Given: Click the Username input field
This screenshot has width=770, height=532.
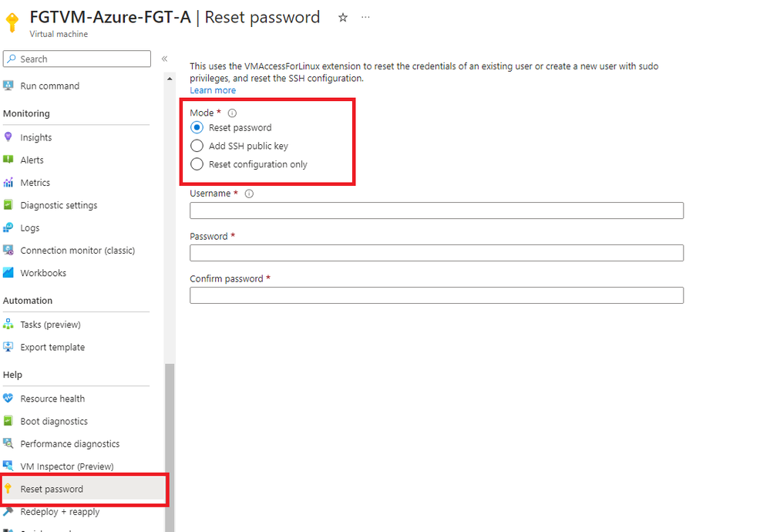Looking at the screenshot, I should pos(436,210).
